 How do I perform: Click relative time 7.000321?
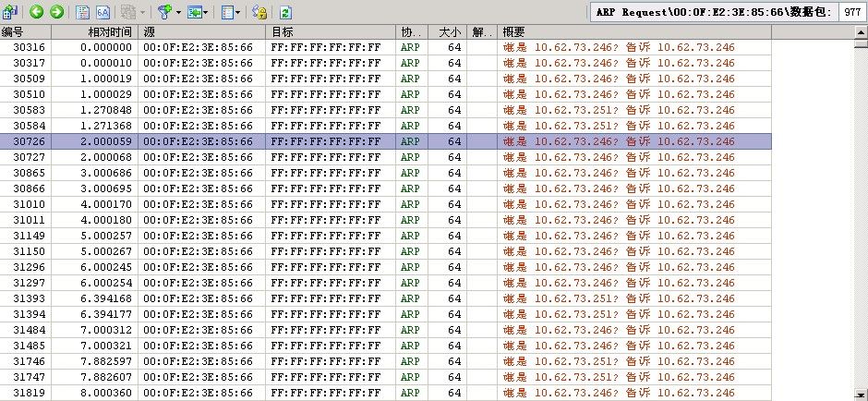pos(106,346)
